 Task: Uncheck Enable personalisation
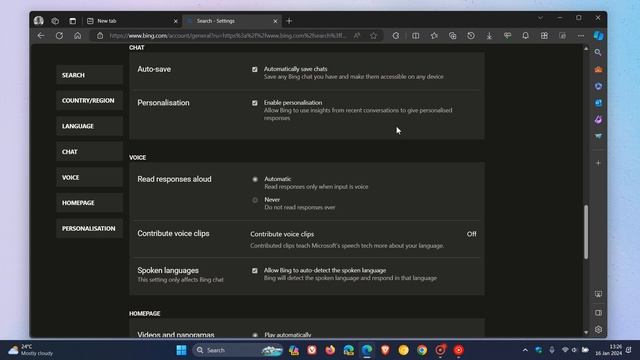point(255,103)
